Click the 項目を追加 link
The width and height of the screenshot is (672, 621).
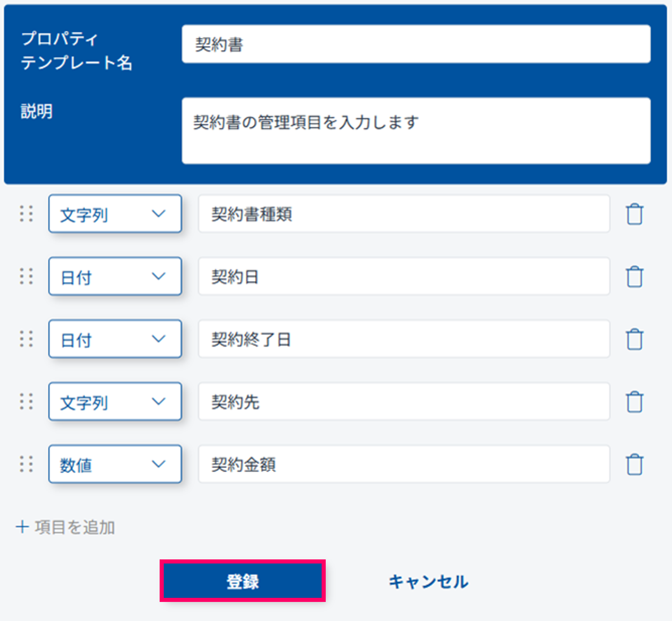[x=65, y=527]
